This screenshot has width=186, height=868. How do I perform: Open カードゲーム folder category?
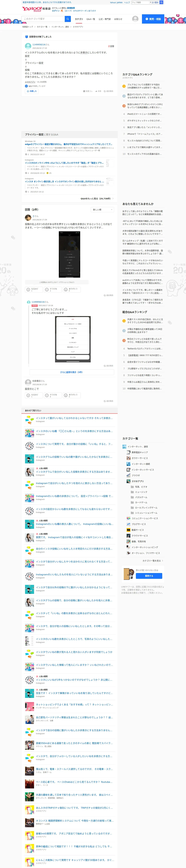[139, 502]
